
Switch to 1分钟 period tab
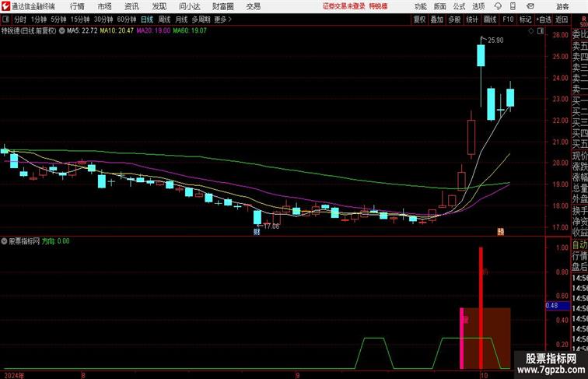[x=39, y=19]
